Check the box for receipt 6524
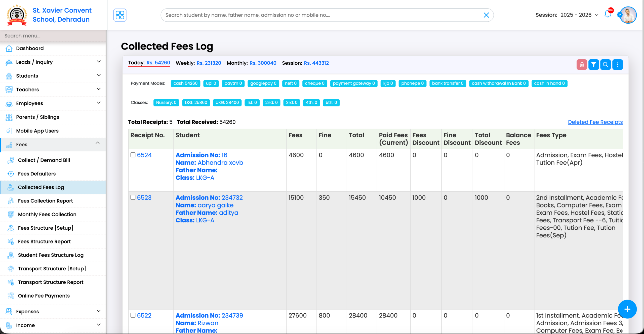644x334 pixels. [133, 155]
